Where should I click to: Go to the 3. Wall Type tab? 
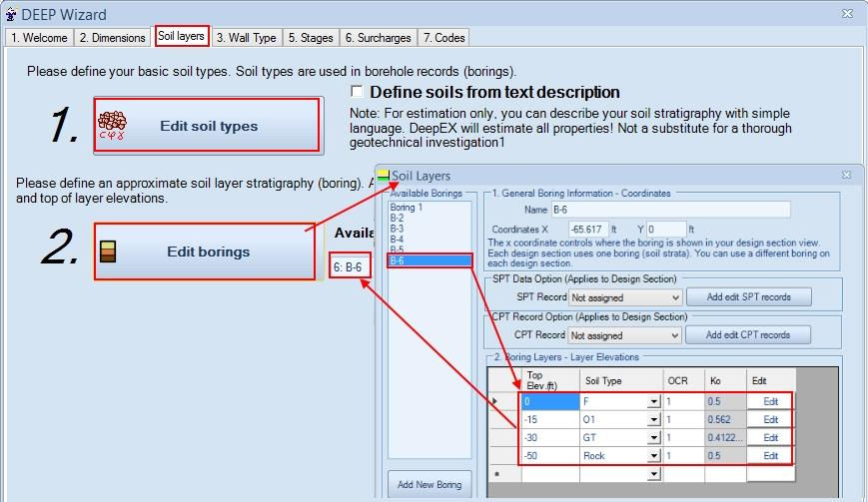247,38
